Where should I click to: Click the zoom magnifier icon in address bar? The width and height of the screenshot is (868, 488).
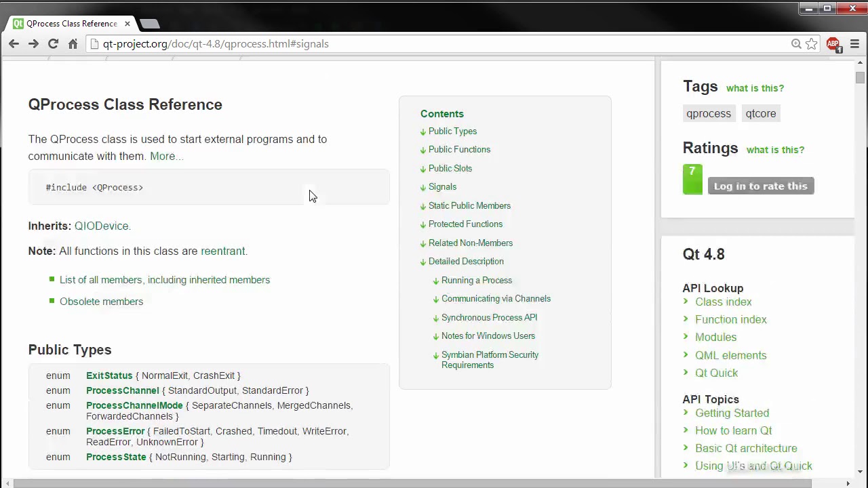coord(796,44)
